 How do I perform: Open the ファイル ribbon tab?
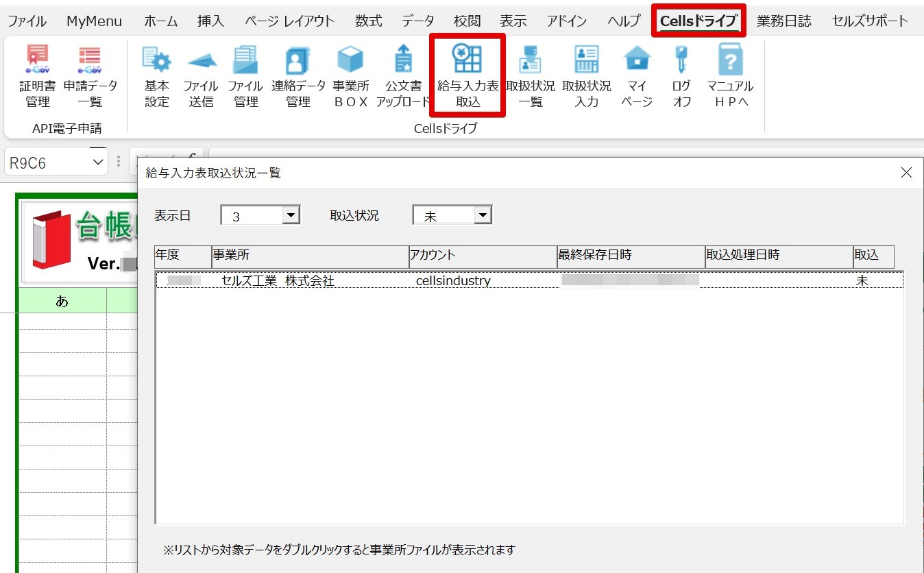click(27, 21)
